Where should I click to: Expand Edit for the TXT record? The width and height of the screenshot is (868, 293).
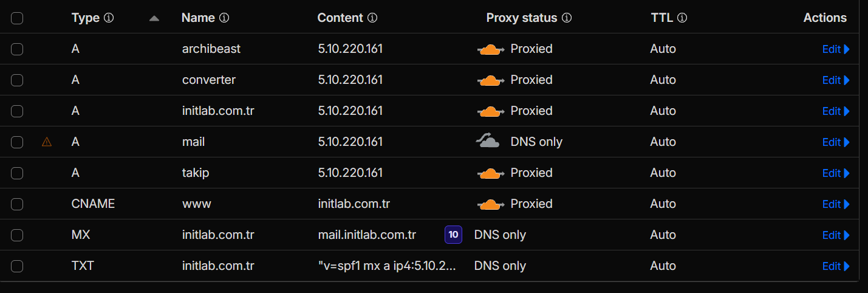click(x=836, y=266)
